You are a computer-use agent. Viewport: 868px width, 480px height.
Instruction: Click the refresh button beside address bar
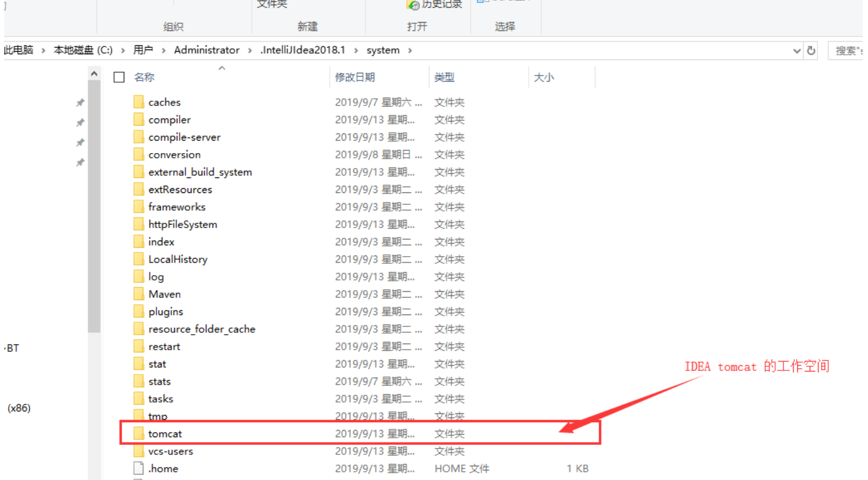point(811,51)
